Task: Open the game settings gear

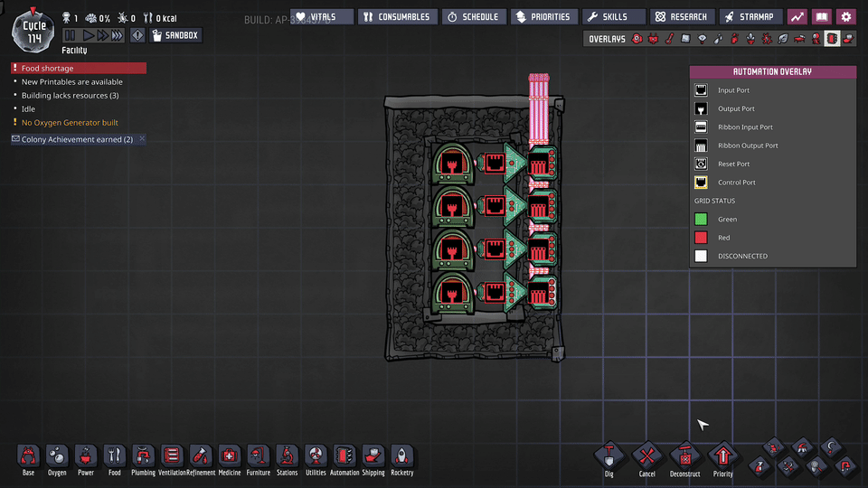Action: click(846, 16)
